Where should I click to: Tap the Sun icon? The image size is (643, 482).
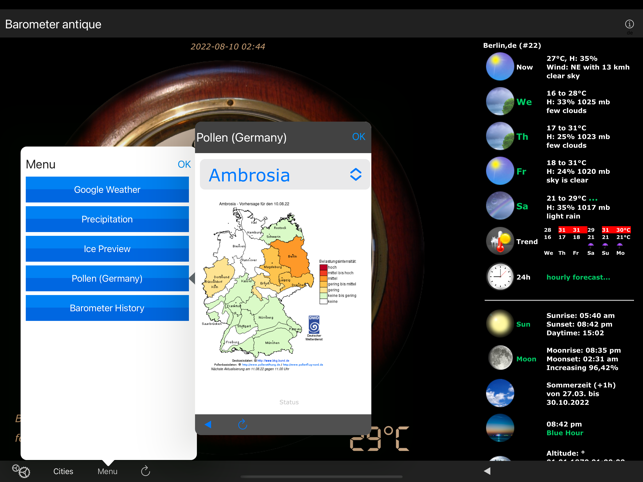(500, 324)
